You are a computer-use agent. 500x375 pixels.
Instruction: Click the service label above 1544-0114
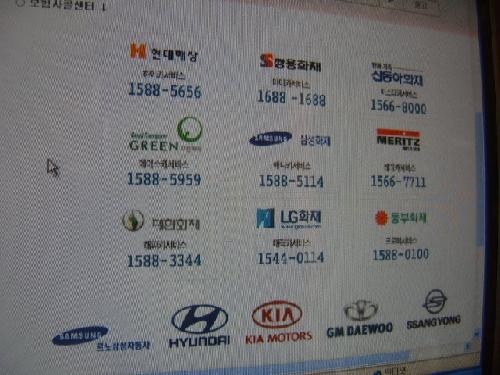pos(291,243)
